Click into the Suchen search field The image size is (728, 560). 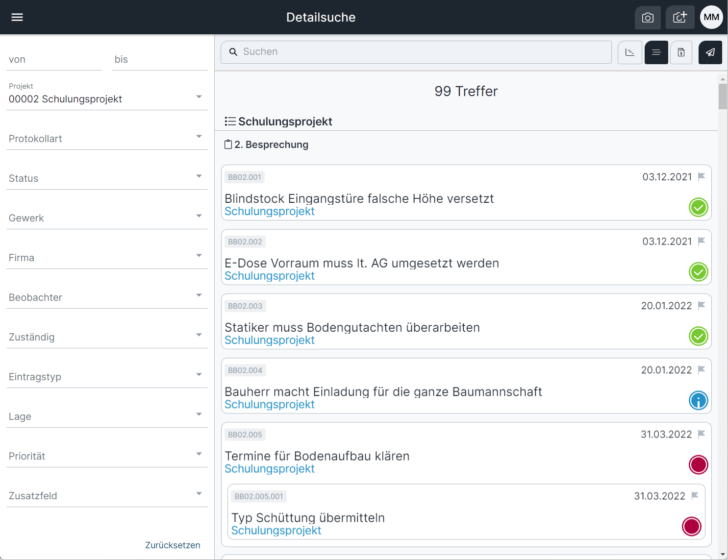(416, 52)
